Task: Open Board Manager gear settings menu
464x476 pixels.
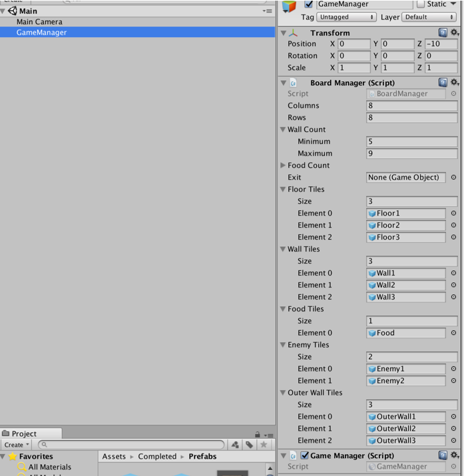Action: point(454,83)
